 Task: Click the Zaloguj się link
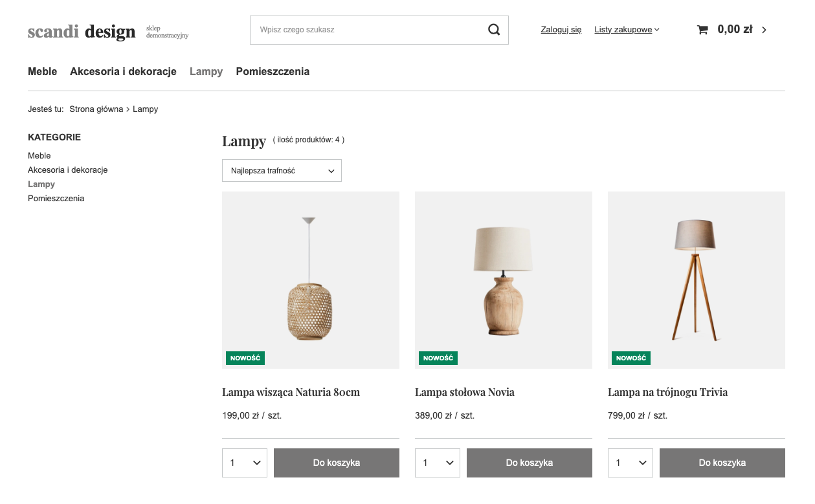(x=561, y=30)
